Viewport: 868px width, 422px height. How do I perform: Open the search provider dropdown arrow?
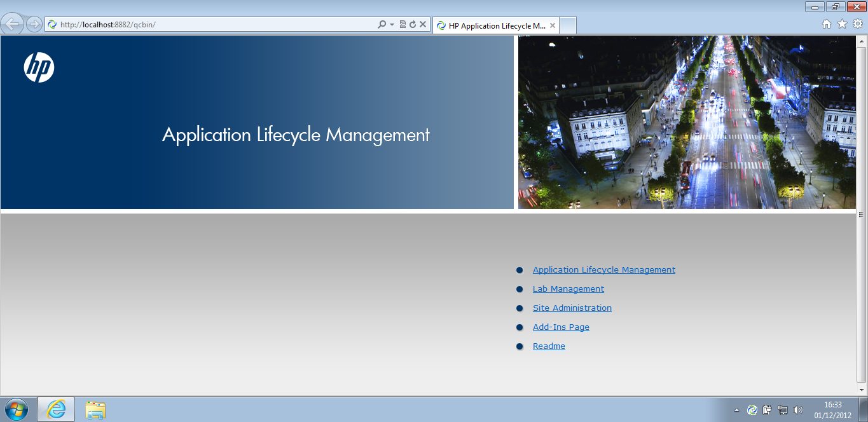[x=391, y=25]
